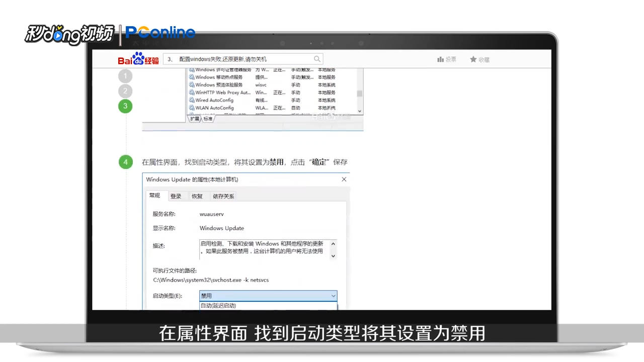The image size is (644, 362).
Task: Choose 自动(延迟启动) from startup type list
Action: pyautogui.click(x=268, y=306)
